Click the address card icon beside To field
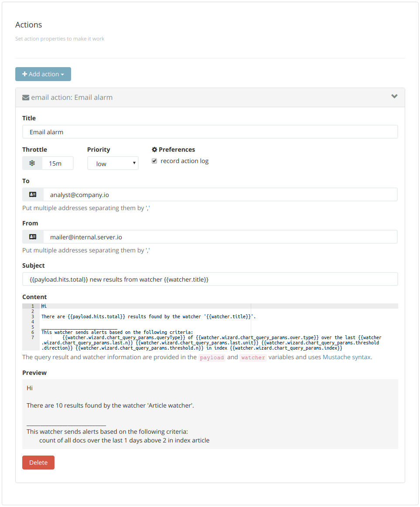The height and width of the screenshot is (507, 420). pos(33,195)
